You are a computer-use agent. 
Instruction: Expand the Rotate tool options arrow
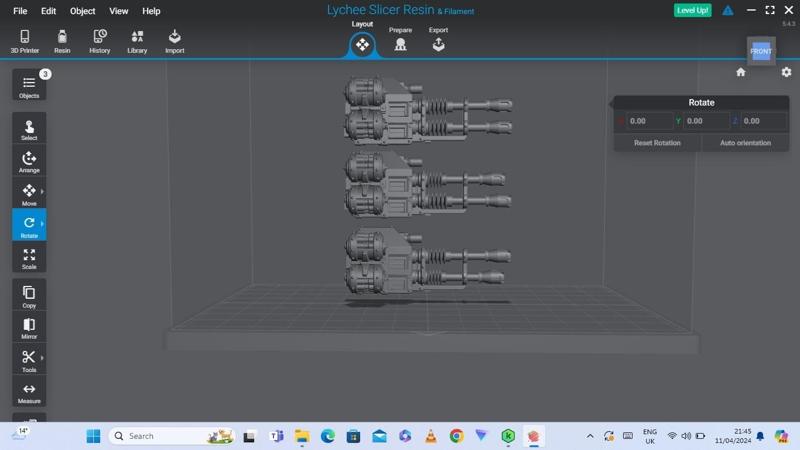pyautogui.click(x=42, y=224)
